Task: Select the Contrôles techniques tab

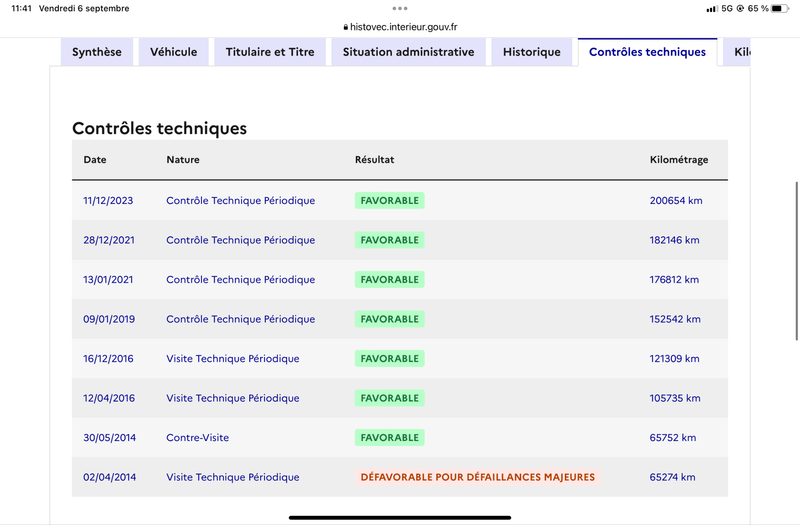Action: pos(647,52)
